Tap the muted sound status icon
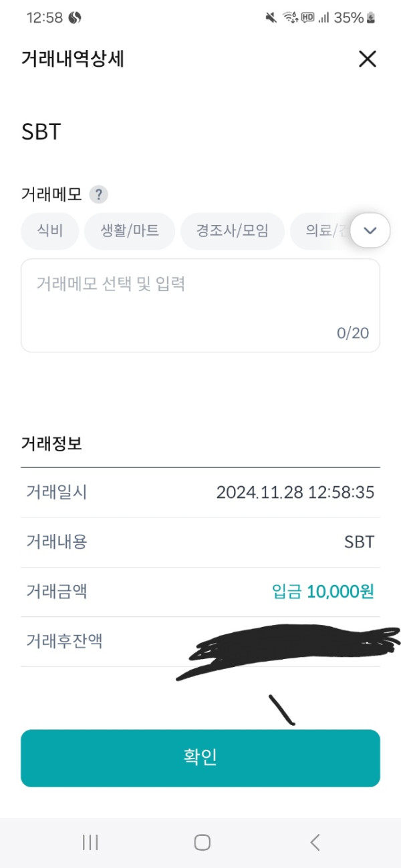This screenshot has width=401, height=868. 271,18
